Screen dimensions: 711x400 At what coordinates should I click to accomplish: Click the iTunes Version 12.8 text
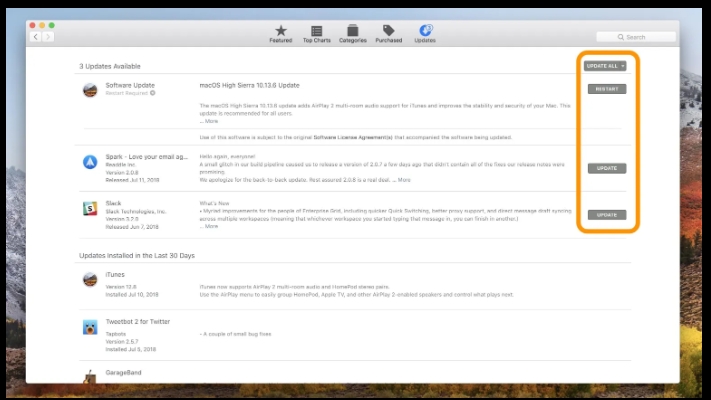click(x=121, y=287)
